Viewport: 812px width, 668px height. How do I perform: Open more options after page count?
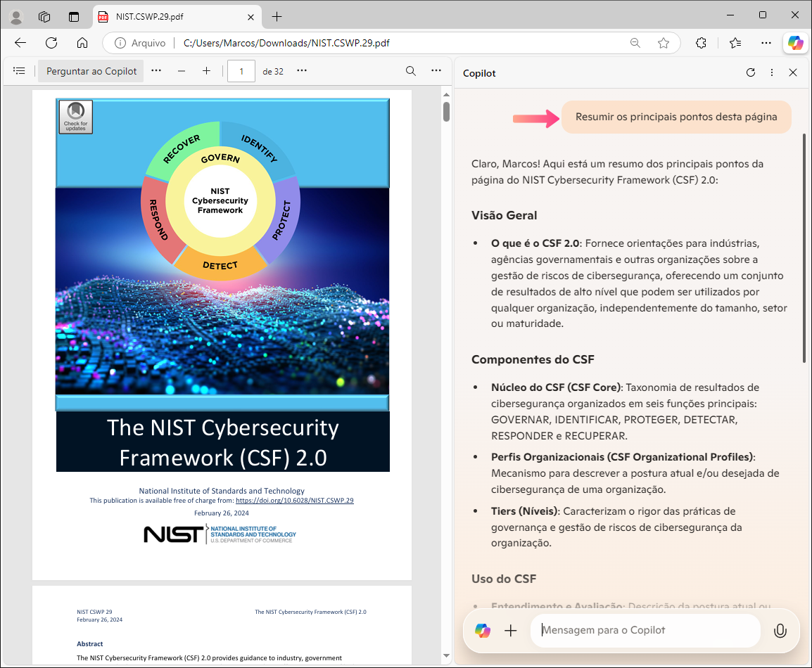click(x=302, y=71)
